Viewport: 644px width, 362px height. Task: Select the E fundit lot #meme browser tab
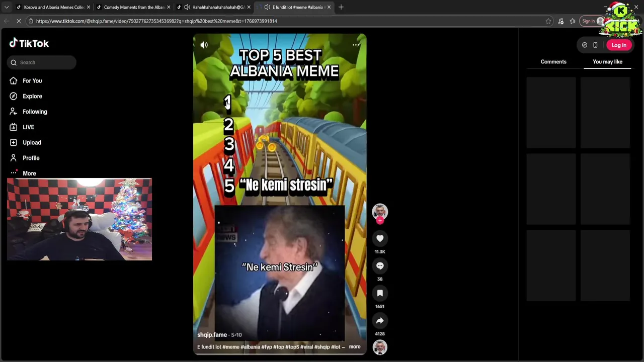pos(294,7)
